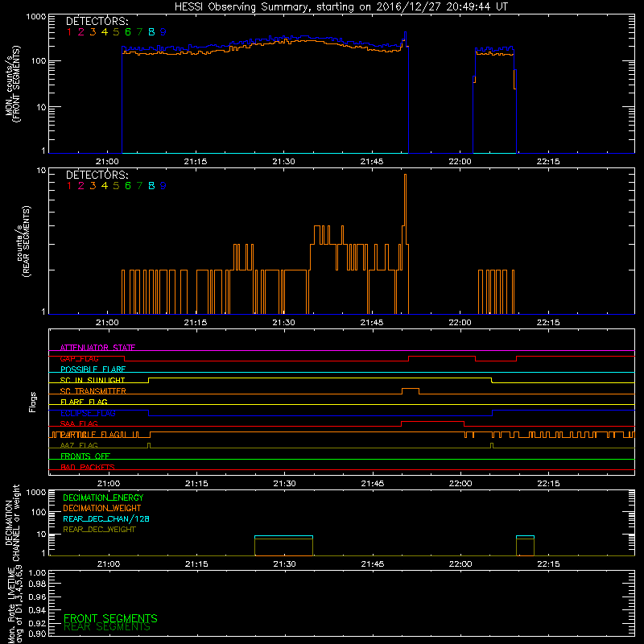Click the 0.94 tick on livetime axis
Image resolution: width=644 pixels, height=644 pixels.
(x=37, y=609)
